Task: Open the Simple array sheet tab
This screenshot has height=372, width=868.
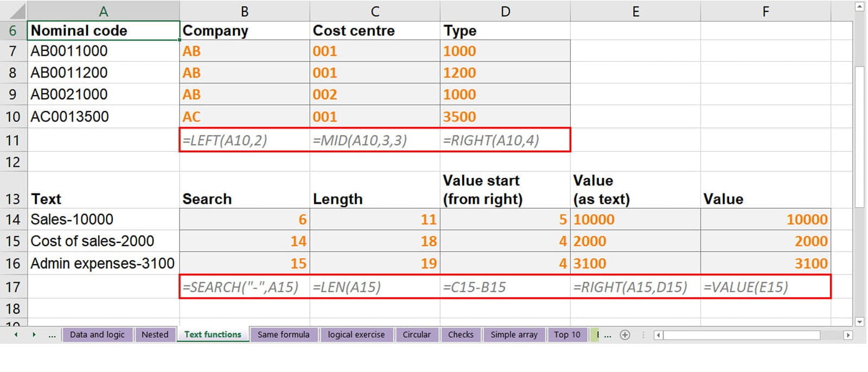Action: click(514, 335)
